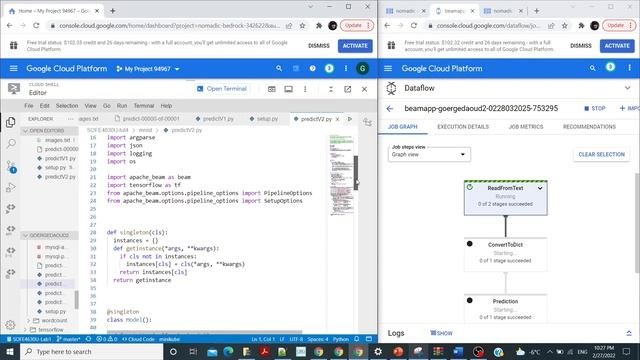Open Source Control icon with badge
This screenshot has width=640, height=360.
tap(11, 166)
